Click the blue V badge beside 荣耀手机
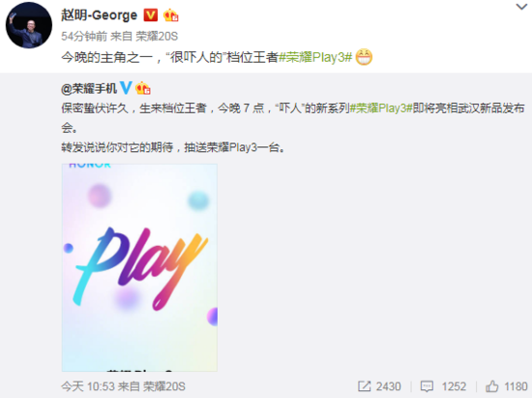This screenshot has height=398, width=532. click(126, 88)
